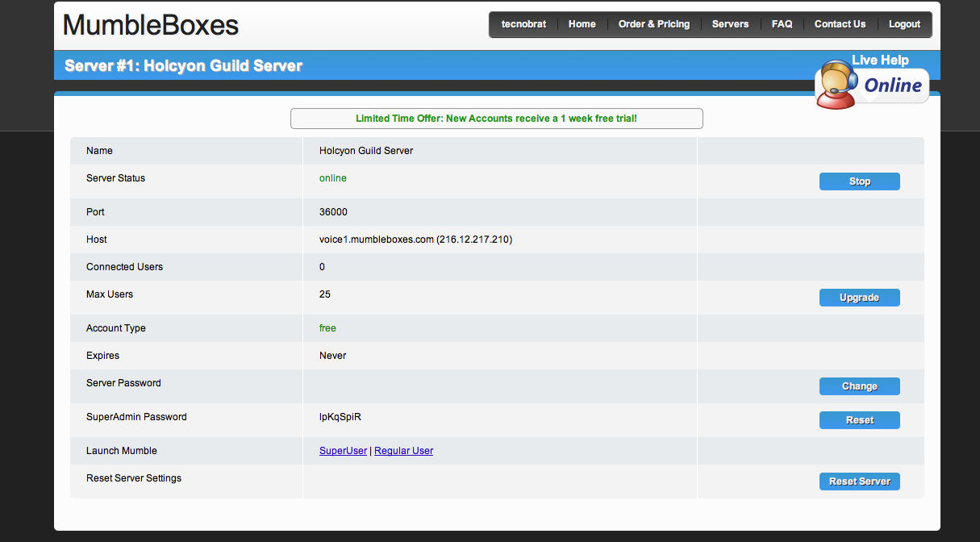
Task: Click the Limited Time Offer banner
Action: coord(496,119)
